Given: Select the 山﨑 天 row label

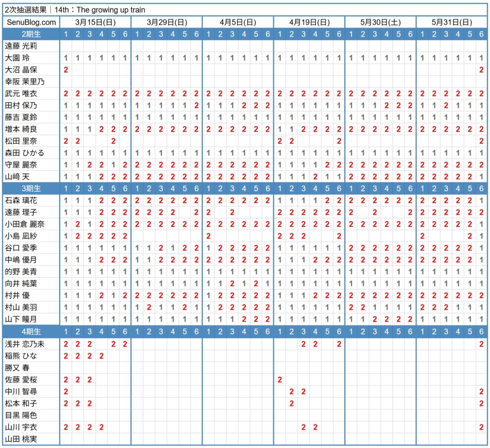Looking at the screenshot, I should pyautogui.click(x=18, y=177).
